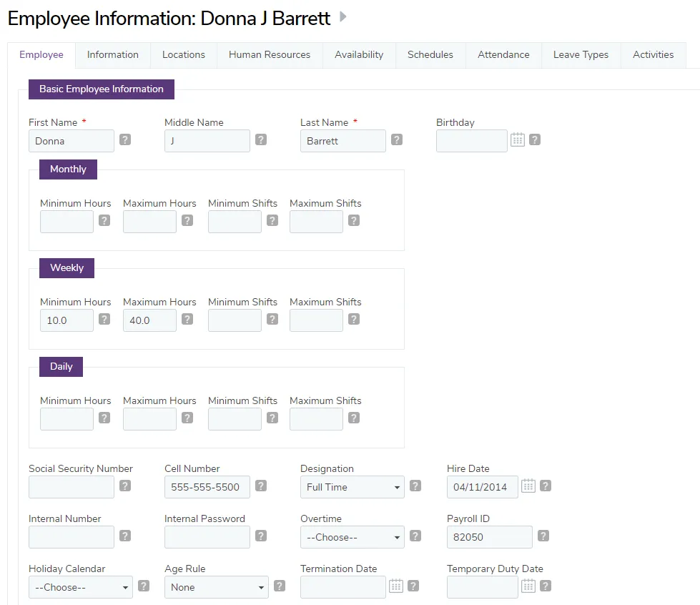The height and width of the screenshot is (605, 700).
Task: Focus the First Name field containing Donna
Action: click(72, 141)
